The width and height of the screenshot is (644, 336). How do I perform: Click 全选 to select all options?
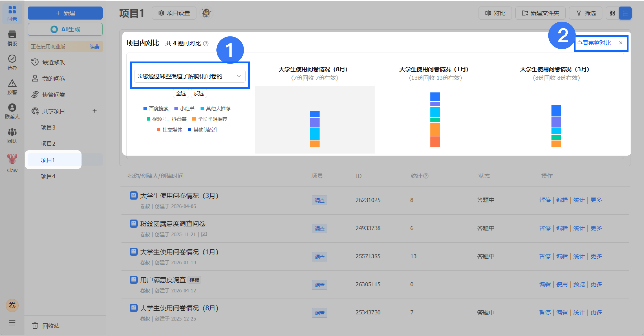[181, 94]
